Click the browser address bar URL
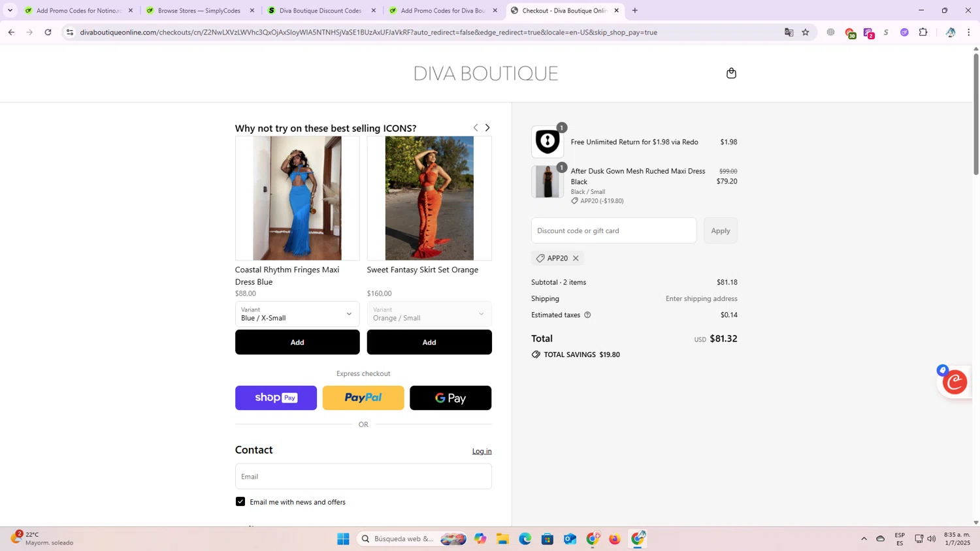This screenshot has height=551, width=980. tap(368, 32)
